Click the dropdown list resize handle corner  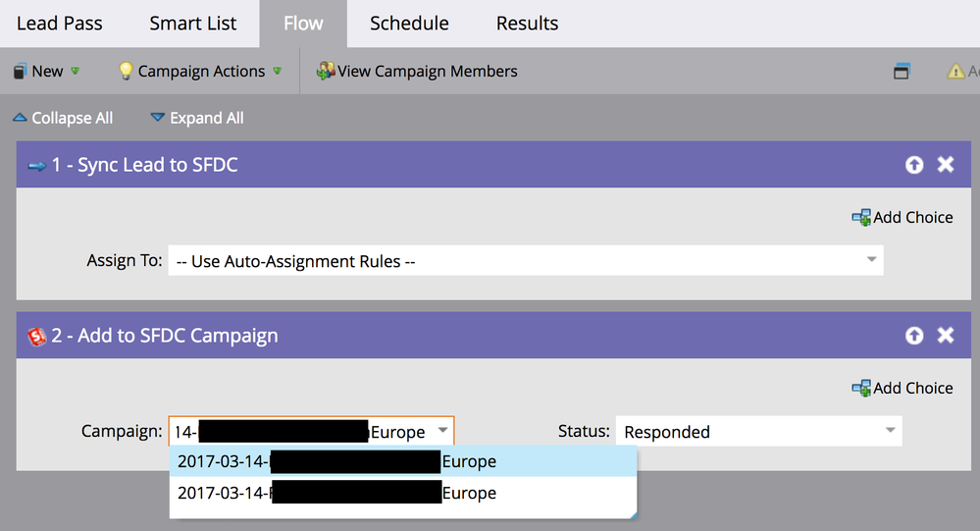(633, 514)
